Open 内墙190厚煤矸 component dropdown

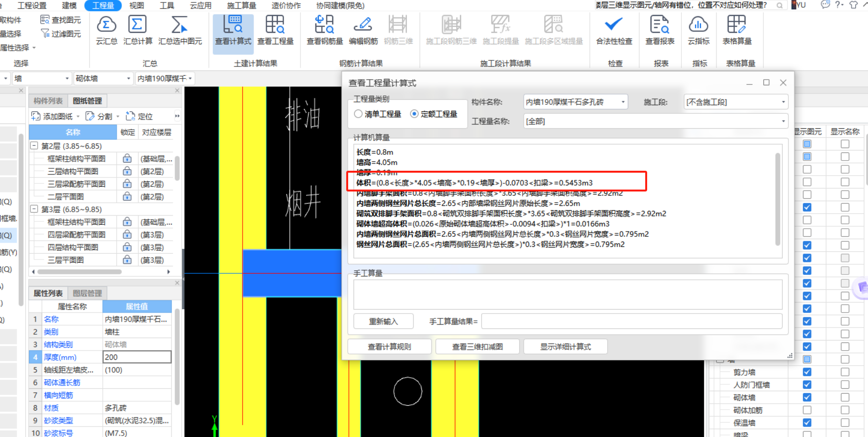(165, 78)
